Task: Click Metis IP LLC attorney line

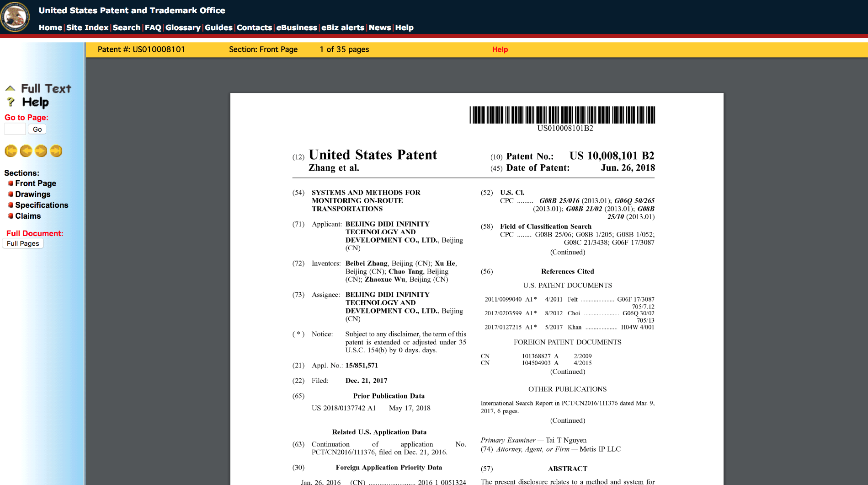Action: click(550, 449)
